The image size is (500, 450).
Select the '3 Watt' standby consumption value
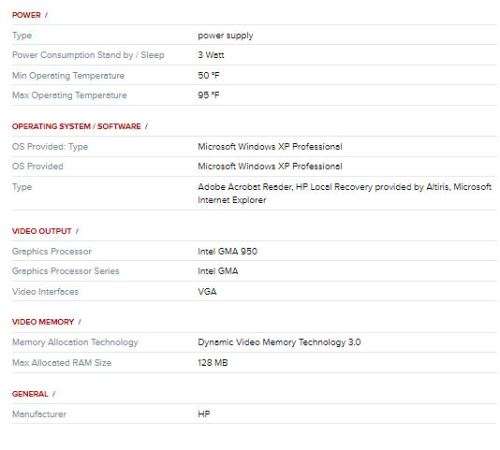point(211,55)
